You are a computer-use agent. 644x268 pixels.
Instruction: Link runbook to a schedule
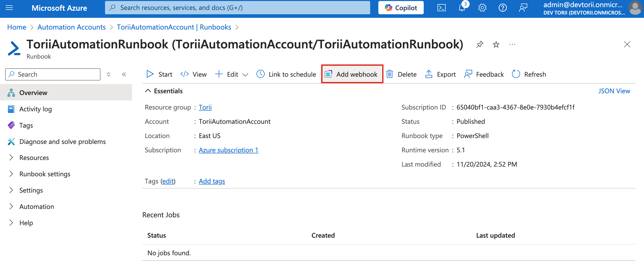tap(286, 74)
